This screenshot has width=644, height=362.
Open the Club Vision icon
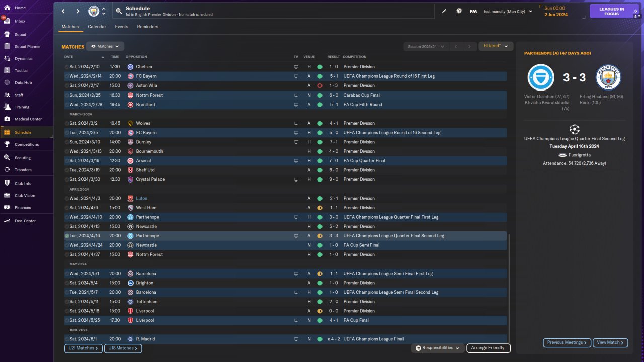[x=7, y=196]
